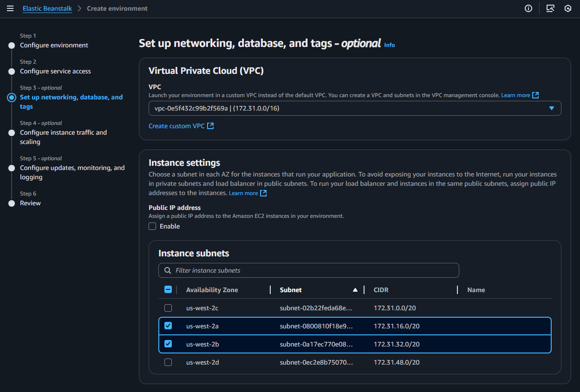The image size is (580, 392).
Task: Click the 172.31.16.0/20 CIDR cell
Action: (x=397, y=326)
